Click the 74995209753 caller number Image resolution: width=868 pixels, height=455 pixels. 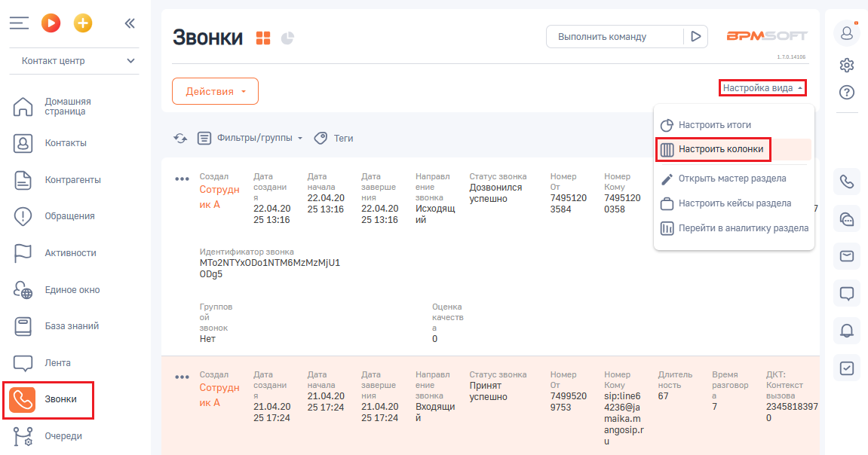[x=568, y=402]
